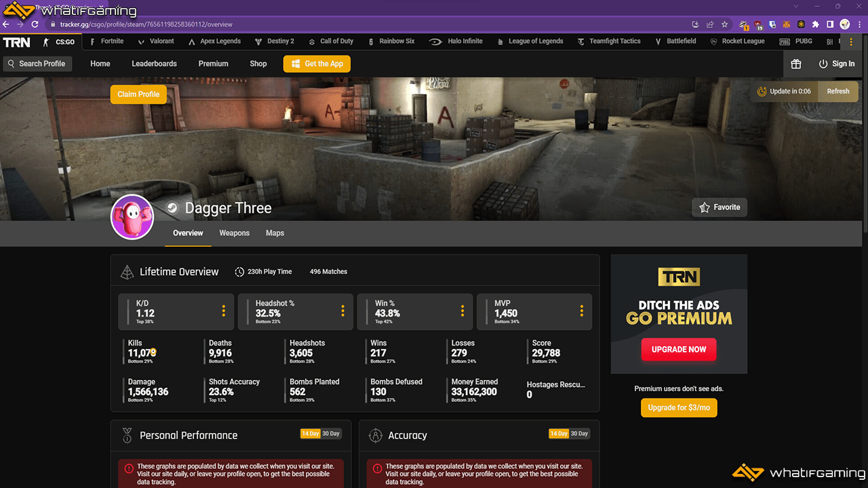Open MVP stat options menu
The width and height of the screenshot is (868, 488).
(x=581, y=311)
